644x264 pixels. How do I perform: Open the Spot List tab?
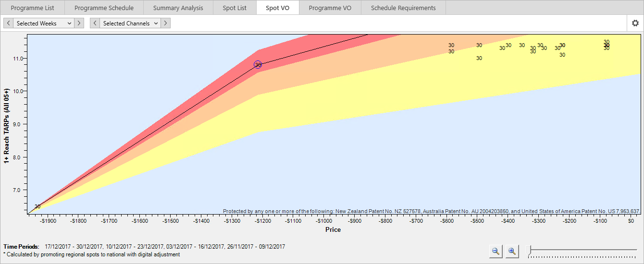(235, 8)
